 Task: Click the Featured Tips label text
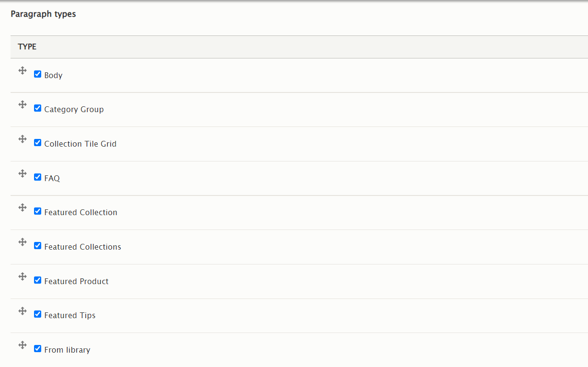[x=70, y=315]
